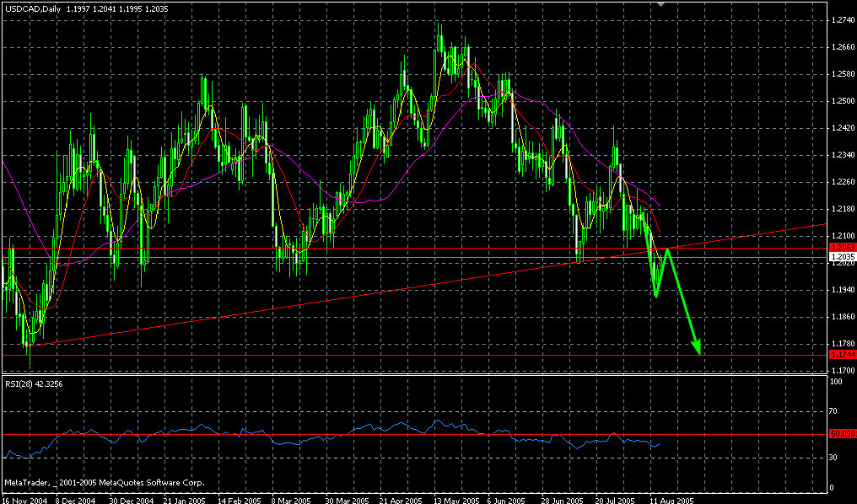
Task: Click the 8 Mar 2005 date label
Action: (x=291, y=500)
